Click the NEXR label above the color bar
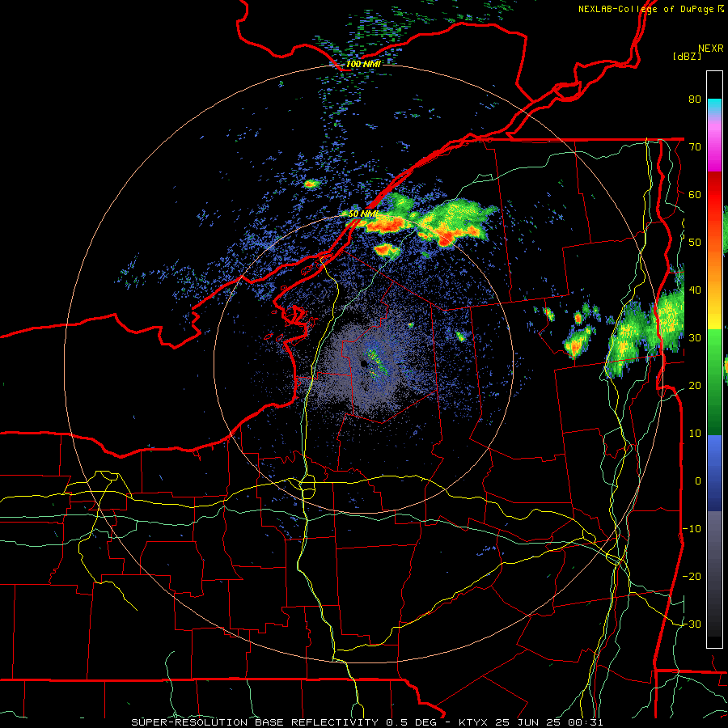 coord(710,49)
